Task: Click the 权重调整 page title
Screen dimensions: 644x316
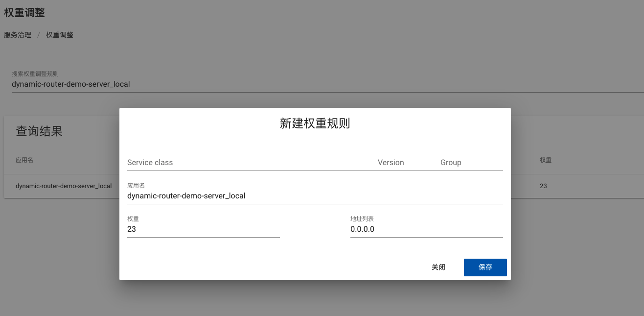Action: tap(24, 13)
